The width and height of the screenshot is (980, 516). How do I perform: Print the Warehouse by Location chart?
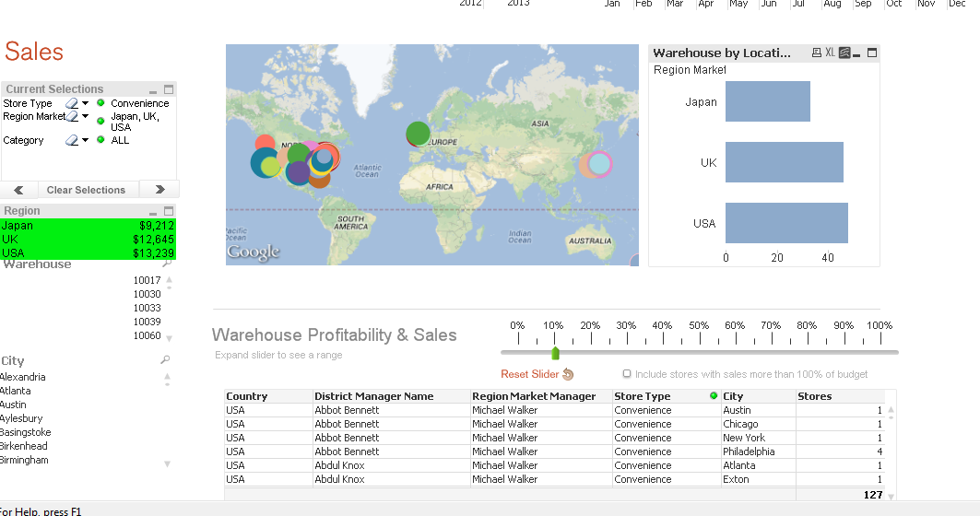click(816, 53)
